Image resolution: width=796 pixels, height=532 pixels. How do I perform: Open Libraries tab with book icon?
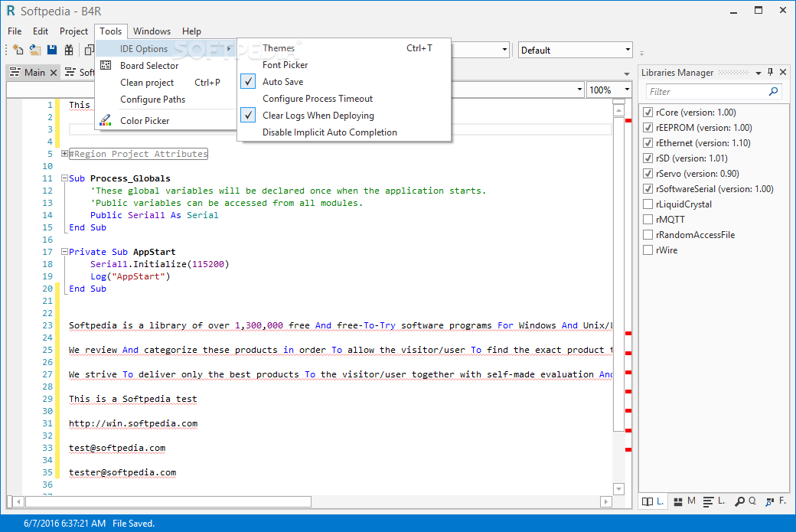click(x=652, y=501)
